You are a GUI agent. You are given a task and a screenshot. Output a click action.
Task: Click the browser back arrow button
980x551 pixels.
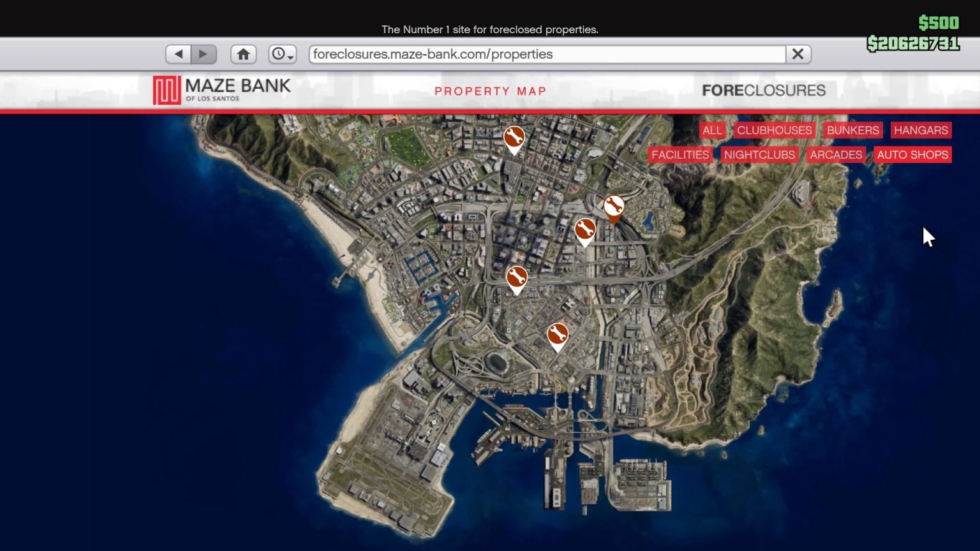coord(179,54)
